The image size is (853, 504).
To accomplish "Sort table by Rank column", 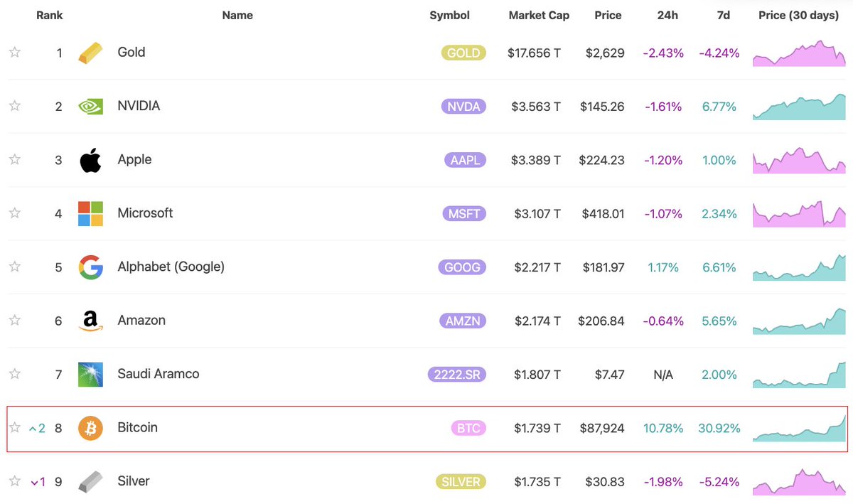I will click(x=49, y=15).
